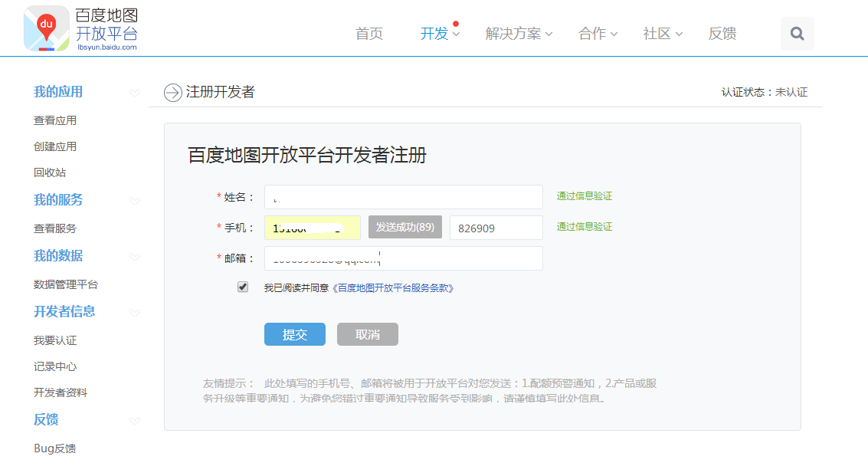Focus the 手机 phone number field
The image size is (868, 463).
[313, 228]
